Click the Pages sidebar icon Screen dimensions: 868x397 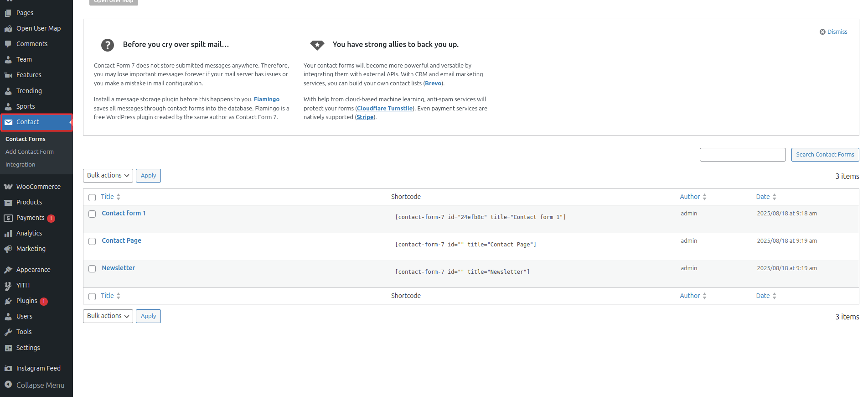pyautogui.click(x=8, y=13)
